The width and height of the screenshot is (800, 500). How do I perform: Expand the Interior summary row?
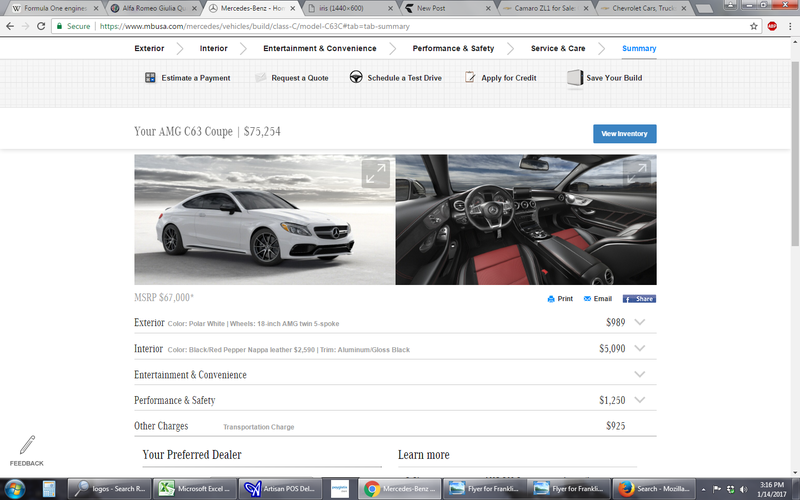639,348
